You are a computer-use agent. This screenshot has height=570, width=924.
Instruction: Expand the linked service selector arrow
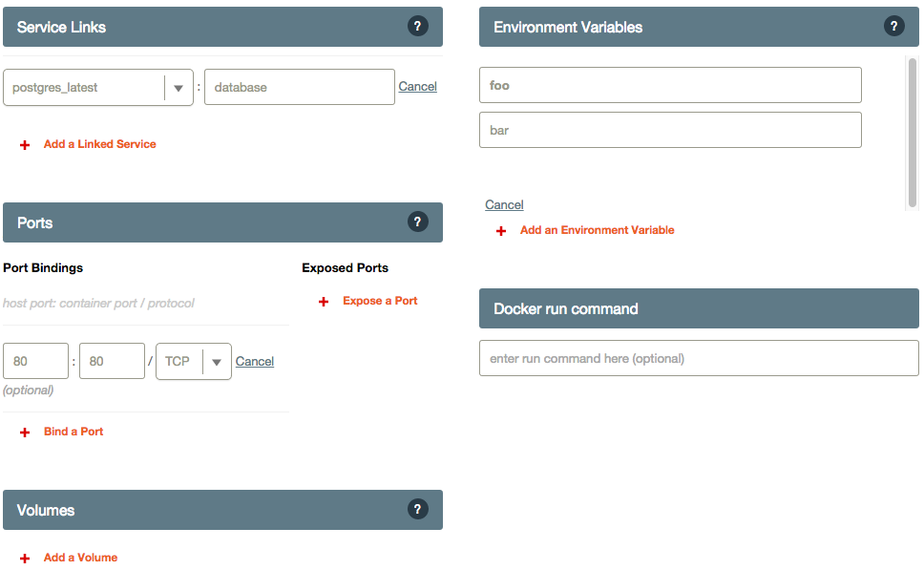pyautogui.click(x=178, y=86)
